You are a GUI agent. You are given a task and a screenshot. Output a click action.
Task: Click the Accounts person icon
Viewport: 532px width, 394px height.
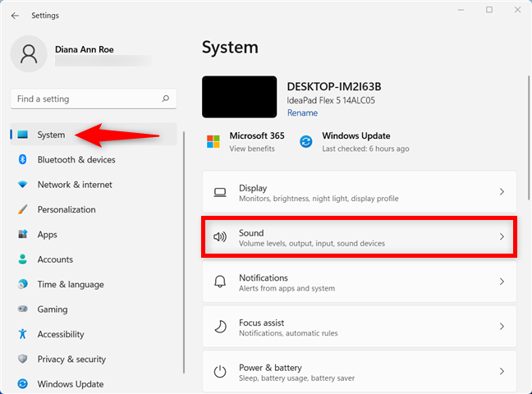(23, 259)
